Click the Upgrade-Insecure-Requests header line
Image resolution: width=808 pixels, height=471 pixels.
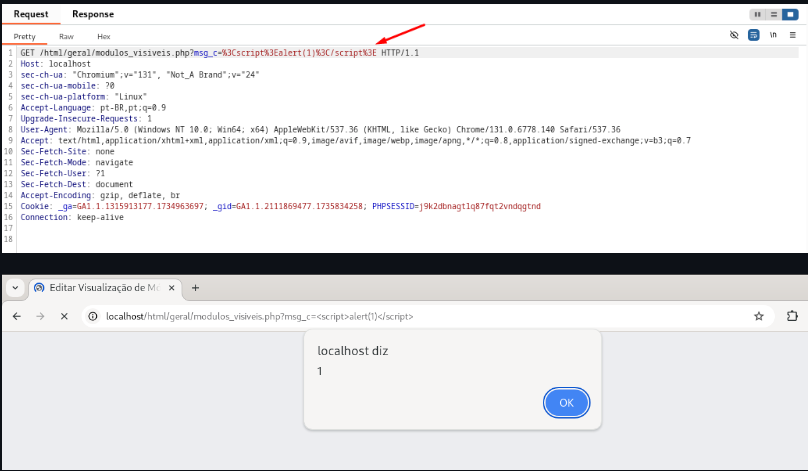point(86,119)
